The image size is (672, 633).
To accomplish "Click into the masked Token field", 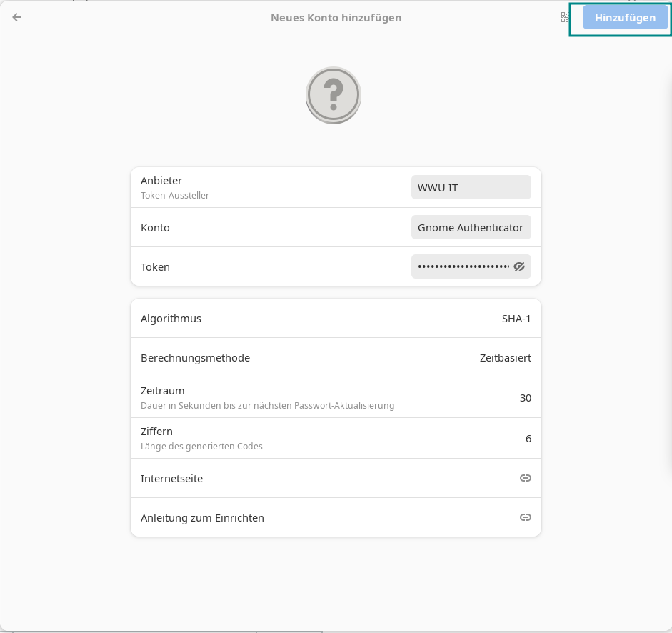I will pos(463,266).
